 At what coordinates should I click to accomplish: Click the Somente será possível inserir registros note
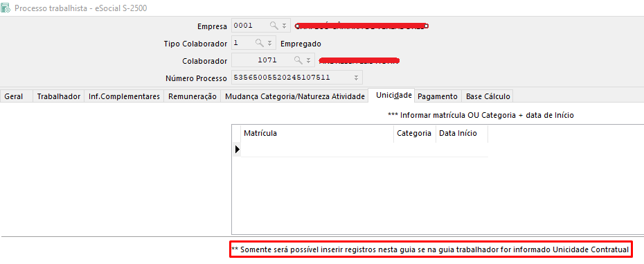click(430, 249)
